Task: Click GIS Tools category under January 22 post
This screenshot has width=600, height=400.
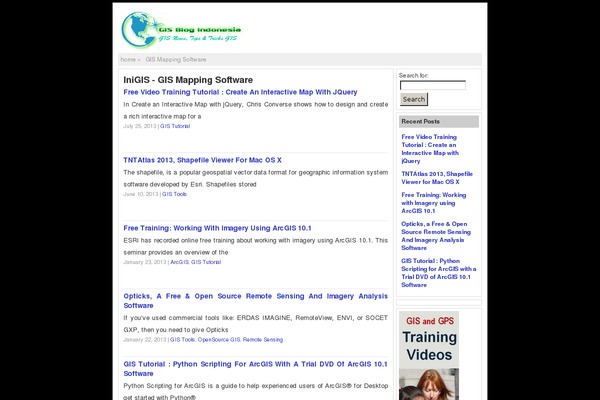Action: 183,340
